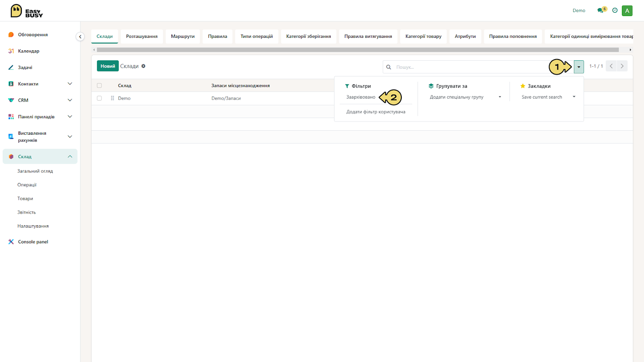Click the Новий button
The image size is (644, 362).
point(107,66)
